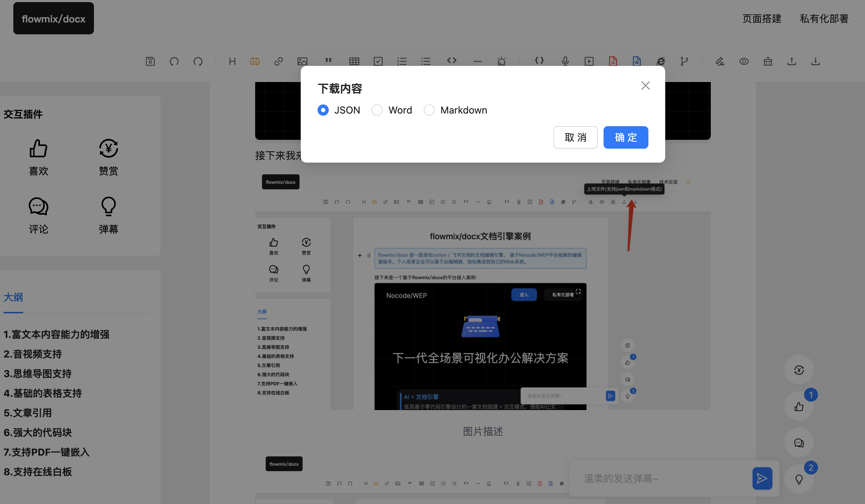Click the browser embed icon
Image resolution: width=865 pixels, height=504 pixels.
661,61
